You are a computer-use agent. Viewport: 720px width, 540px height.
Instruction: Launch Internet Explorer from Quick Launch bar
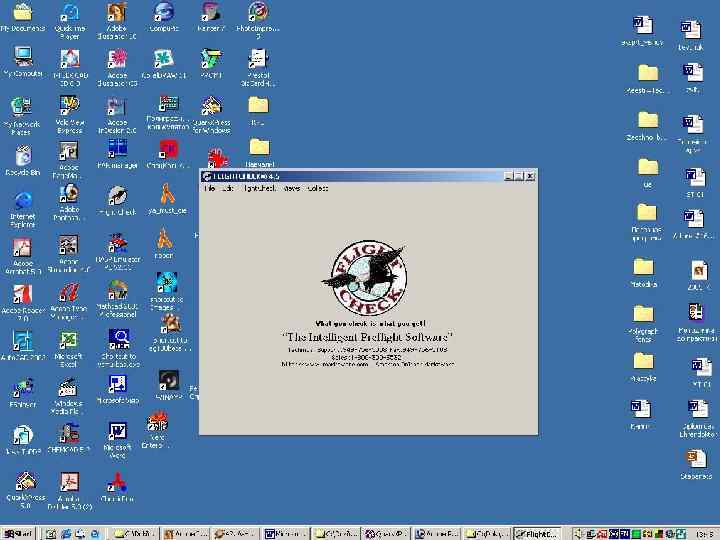[x=67, y=534]
